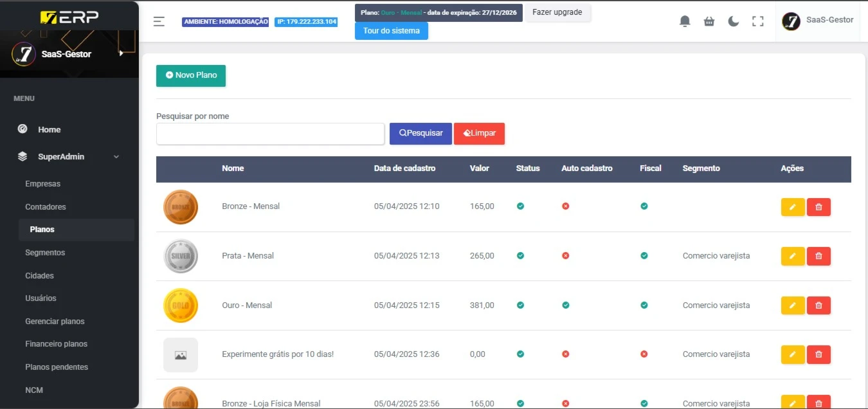The width and height of the screenshot is (868, 409).
Task: Enter fullscreen with the expand icon
Action: coord(758,21)
